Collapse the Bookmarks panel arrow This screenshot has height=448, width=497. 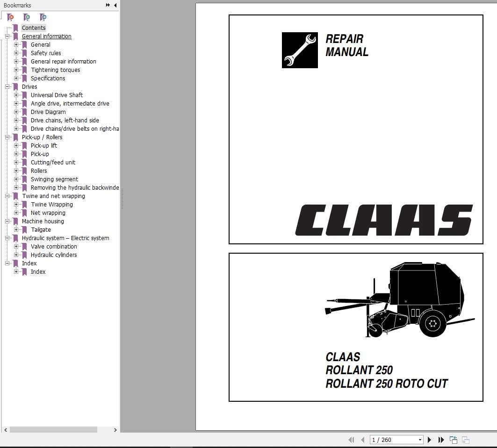point(115,5)
